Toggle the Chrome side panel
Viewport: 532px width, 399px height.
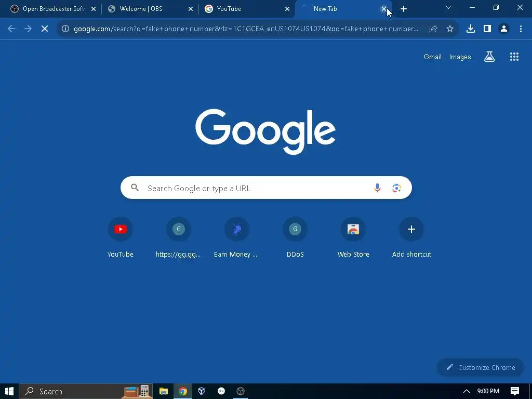coord(487,29)
